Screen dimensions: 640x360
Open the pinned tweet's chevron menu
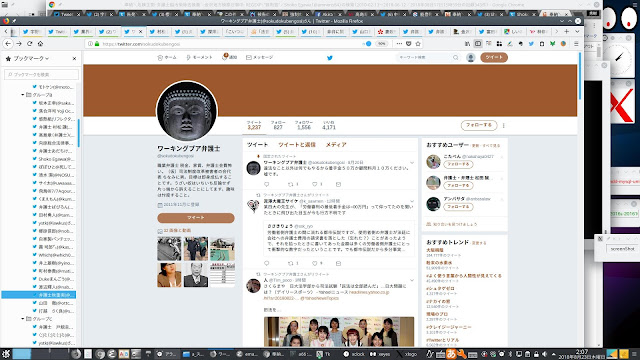pos(412,162)
